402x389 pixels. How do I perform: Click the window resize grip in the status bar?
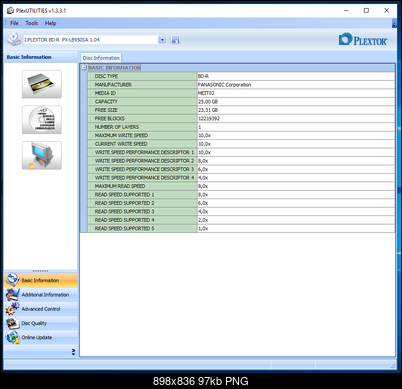(393, 366)
